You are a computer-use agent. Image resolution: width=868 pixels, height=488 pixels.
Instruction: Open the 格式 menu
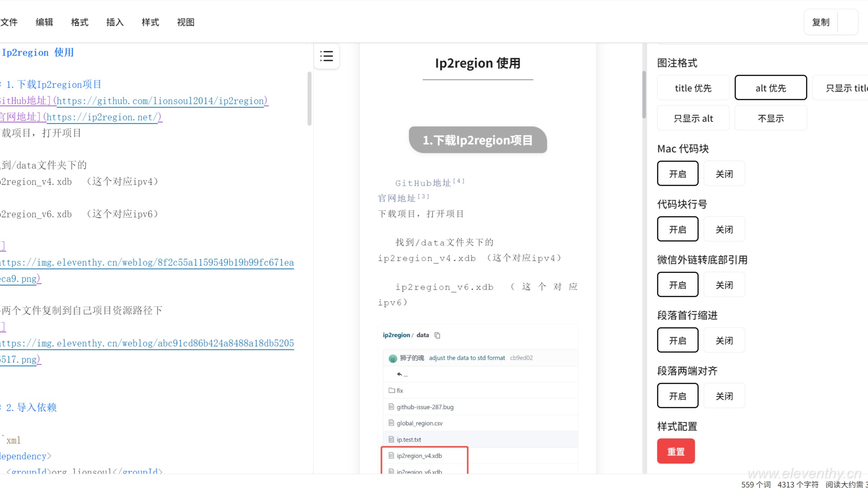[80, 22]
